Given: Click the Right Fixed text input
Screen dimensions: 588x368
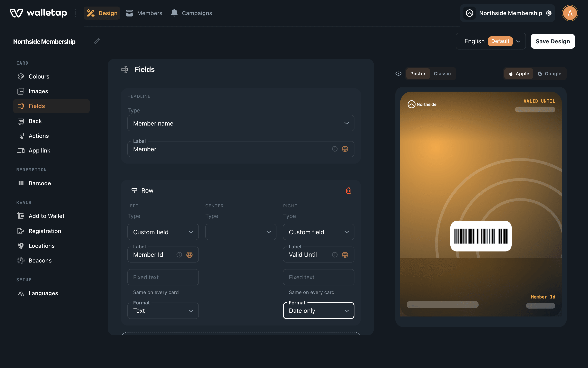Looking at the screenshot, I should (x=318, y=277).
